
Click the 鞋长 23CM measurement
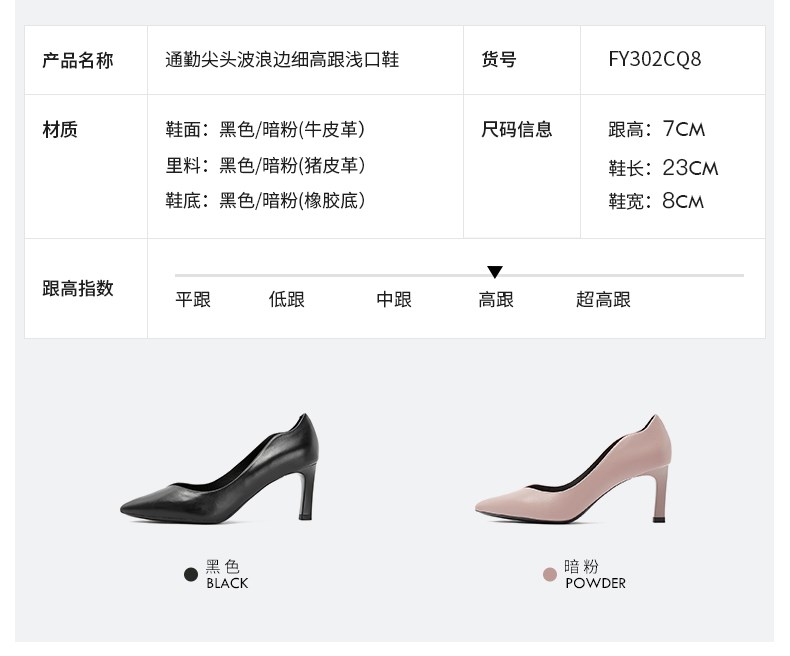pos(663,167)
